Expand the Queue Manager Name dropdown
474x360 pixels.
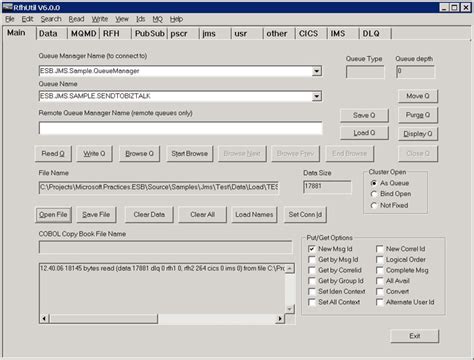(317, 71)
